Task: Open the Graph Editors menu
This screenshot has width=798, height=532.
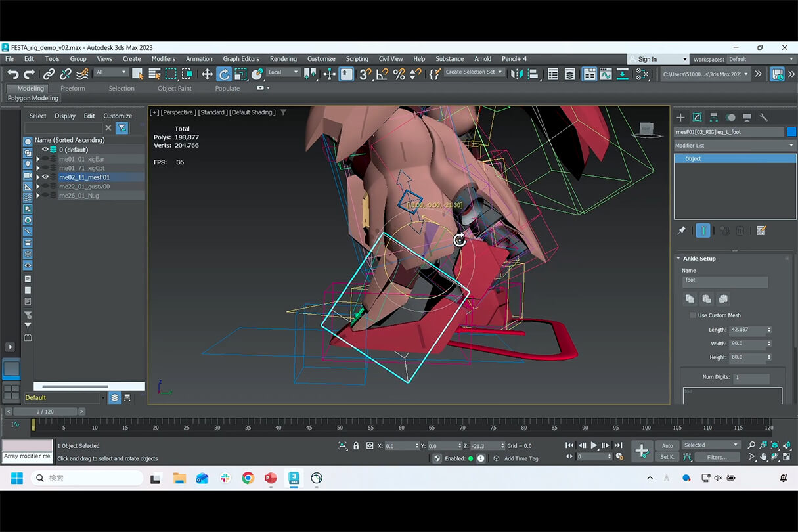Action: (x=241, y=59)
